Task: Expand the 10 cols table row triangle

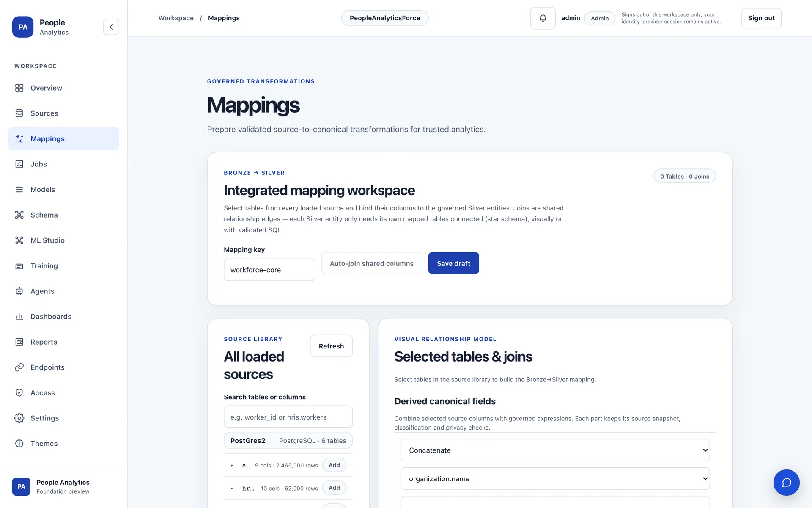Action: tap(232, 488)
